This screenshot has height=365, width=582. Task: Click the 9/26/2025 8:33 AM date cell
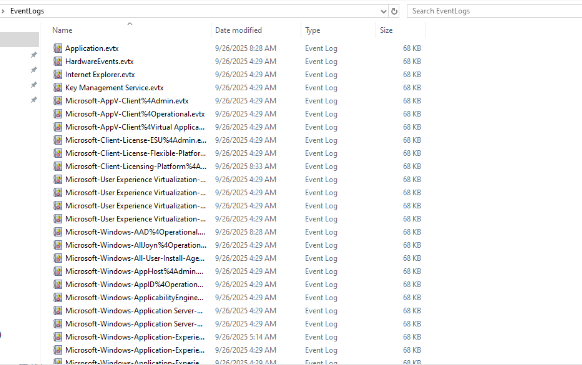[246, 166]
